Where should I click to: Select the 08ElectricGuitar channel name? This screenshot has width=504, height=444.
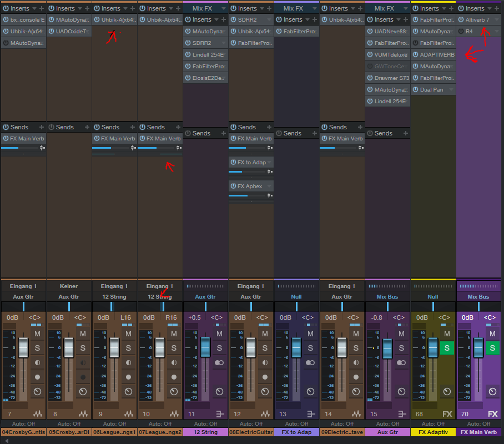251,432
